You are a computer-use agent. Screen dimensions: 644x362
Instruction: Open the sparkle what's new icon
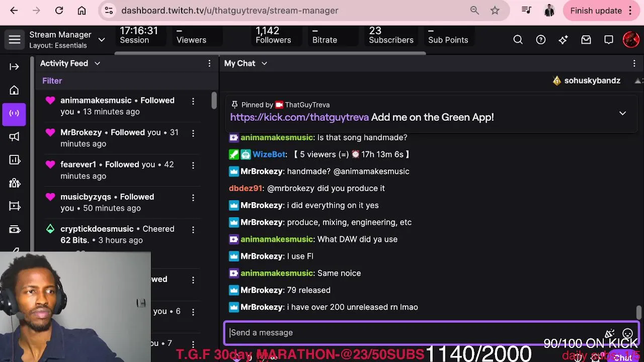[x=563, y=40]
